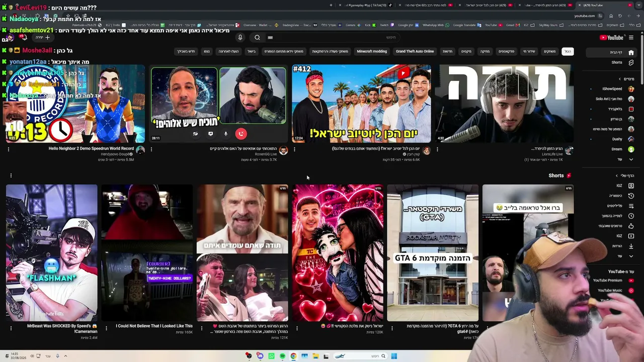Open YouTube Music from the sidebar
Viewport: 644px width, 362px height.
click(615, 291)
